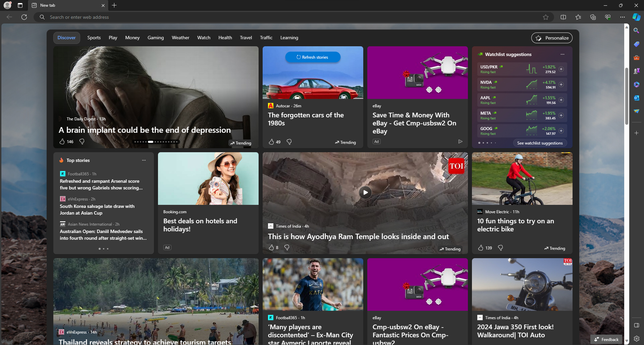Switch to the Sports tab
Viewport: 644px width, 345px height.
click(94, 38)
